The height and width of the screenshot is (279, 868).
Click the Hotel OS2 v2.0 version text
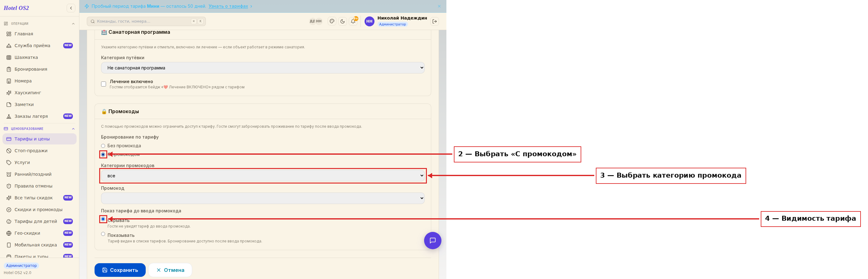[x=18, y=272]
